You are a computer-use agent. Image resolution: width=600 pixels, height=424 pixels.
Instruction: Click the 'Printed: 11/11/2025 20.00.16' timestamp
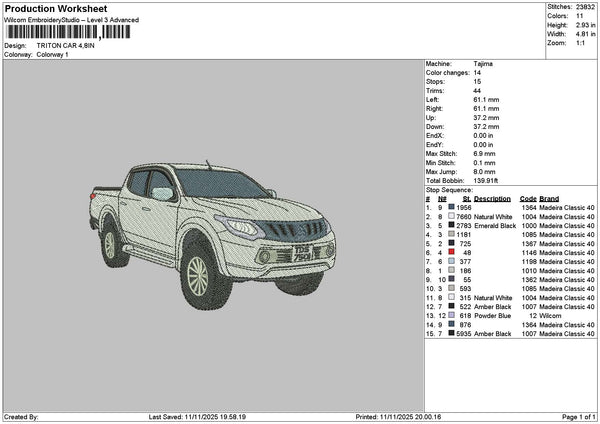coord(398,417)
